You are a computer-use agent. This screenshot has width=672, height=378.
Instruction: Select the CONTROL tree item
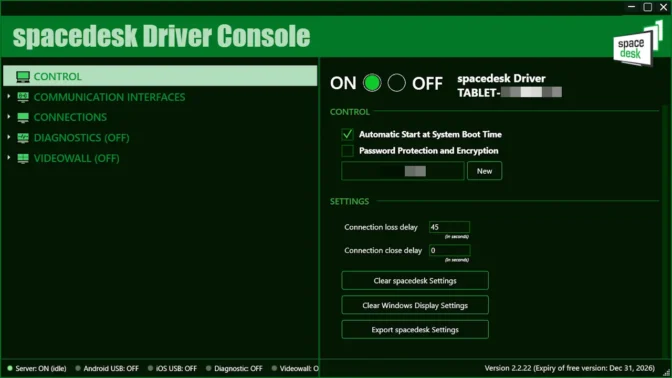point(160,76)
